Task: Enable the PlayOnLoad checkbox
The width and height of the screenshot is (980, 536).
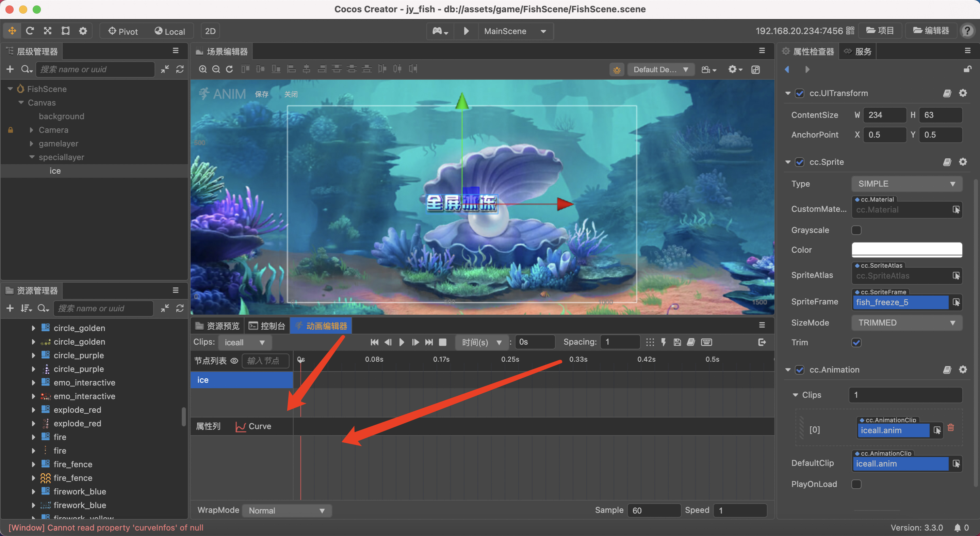Action: click(x=856, y=484)
